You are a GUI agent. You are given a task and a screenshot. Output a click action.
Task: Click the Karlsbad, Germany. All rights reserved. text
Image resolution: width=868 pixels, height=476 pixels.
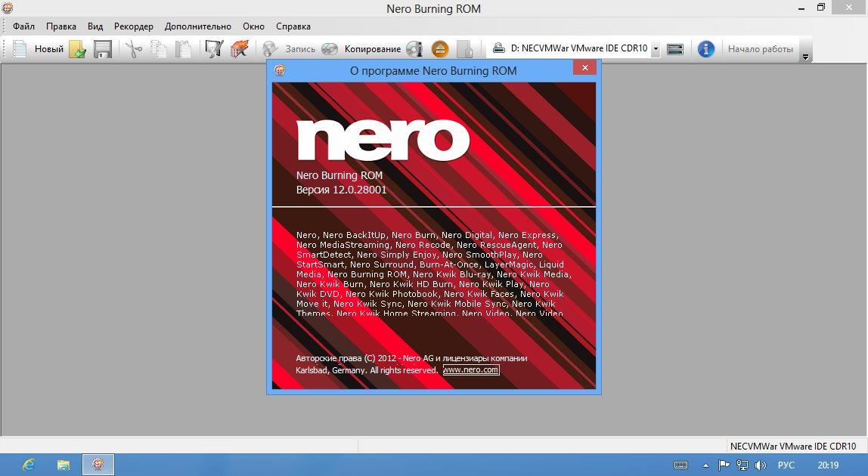point(367,369)
